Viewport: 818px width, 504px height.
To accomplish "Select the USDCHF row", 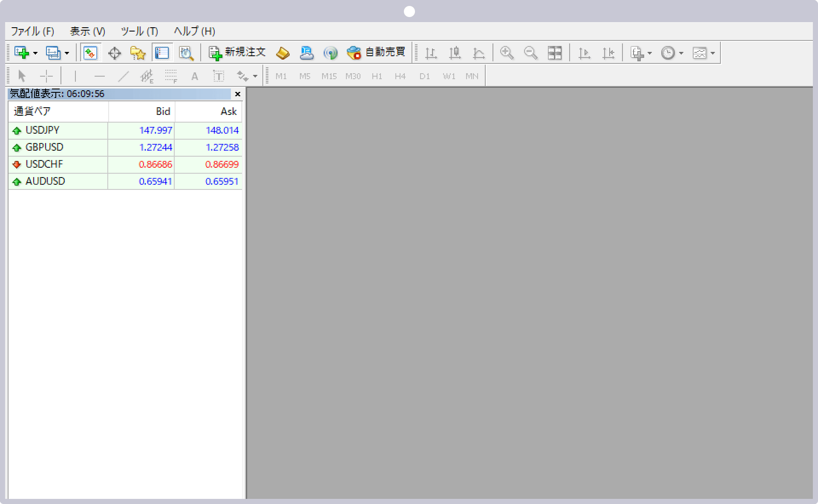I will [x=125, y=165].
